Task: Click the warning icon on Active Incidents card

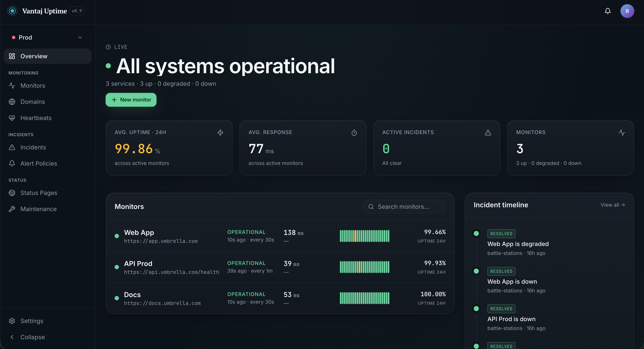Action: [x=488, y=133]
